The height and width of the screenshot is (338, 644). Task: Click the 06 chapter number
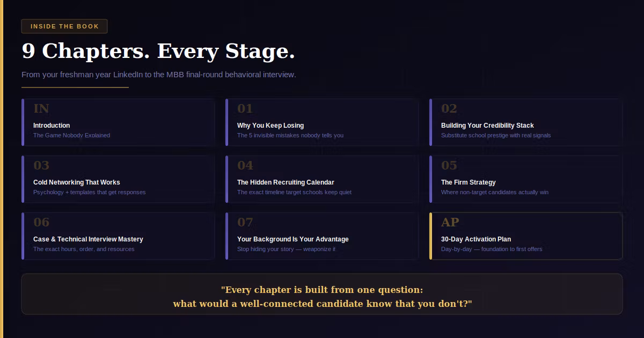click(41, 223)
